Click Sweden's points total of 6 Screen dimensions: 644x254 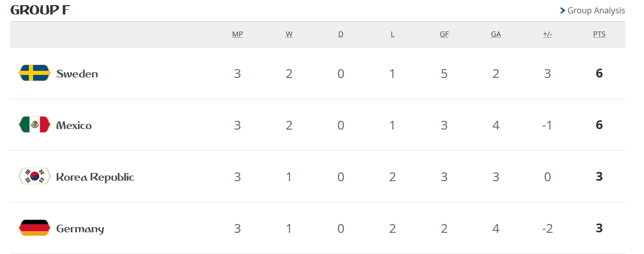[x=599, y=73]
